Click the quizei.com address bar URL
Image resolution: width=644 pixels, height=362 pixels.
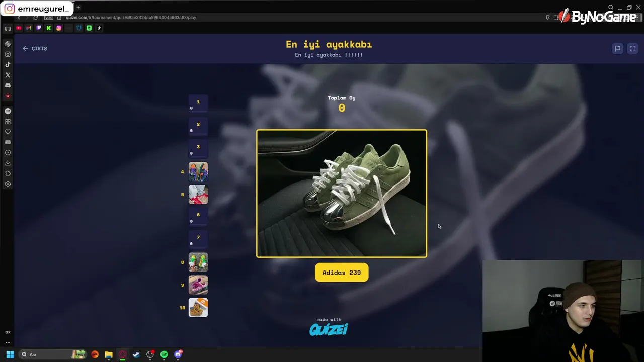(131, 18)
